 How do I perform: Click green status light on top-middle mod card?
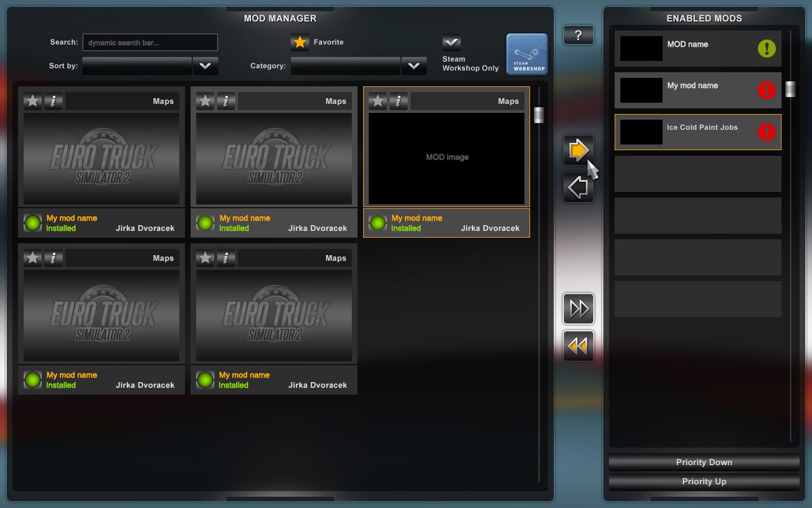pos(205,223)
